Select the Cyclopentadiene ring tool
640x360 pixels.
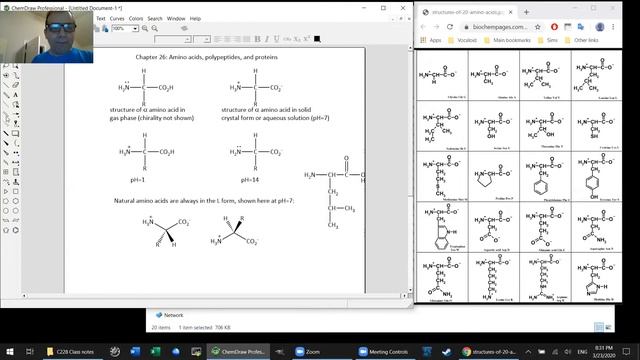pos(6,230)
